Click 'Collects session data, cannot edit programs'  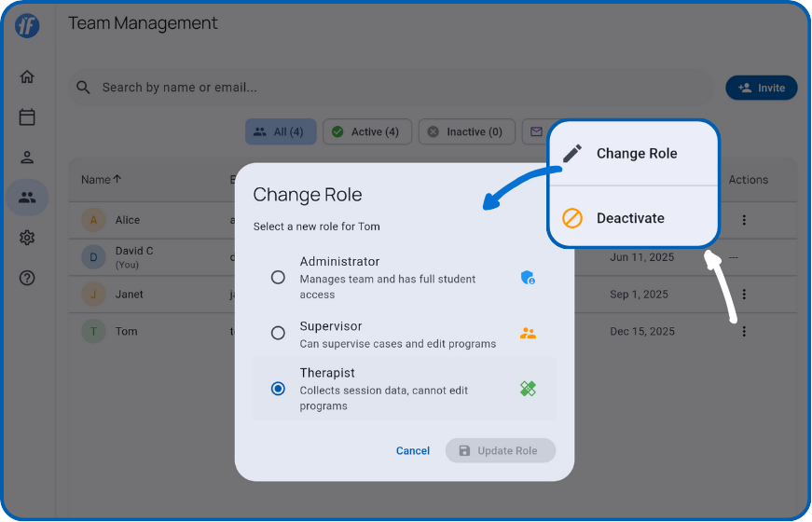click(x=384, y=398)
